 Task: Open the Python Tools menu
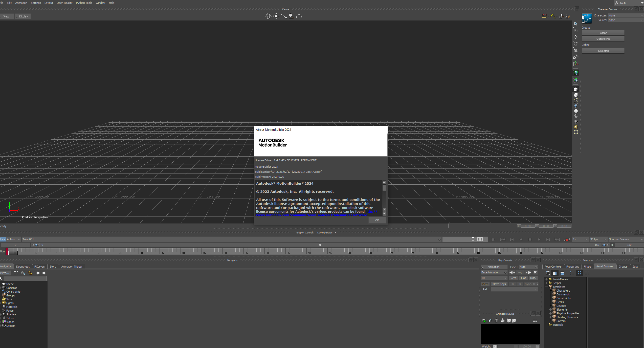tap(84, 3)
